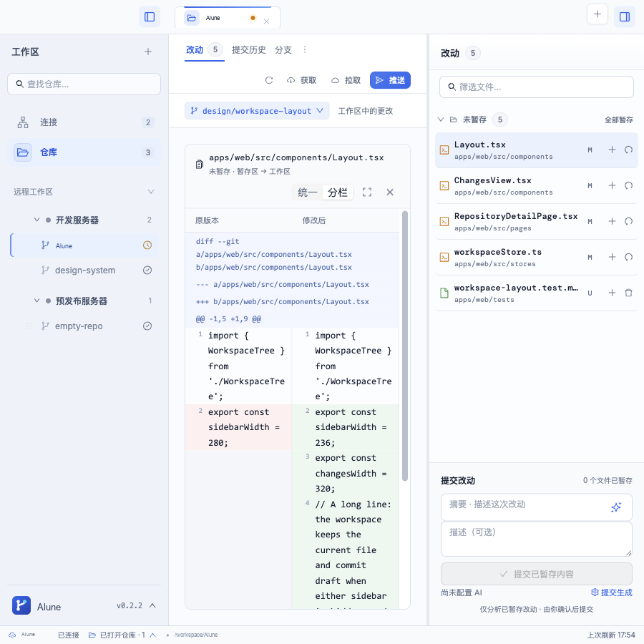Switch to the 提交历史 tab
This screenshot has height=644, width=644.
pyautogui.click(x=249, y=50)
